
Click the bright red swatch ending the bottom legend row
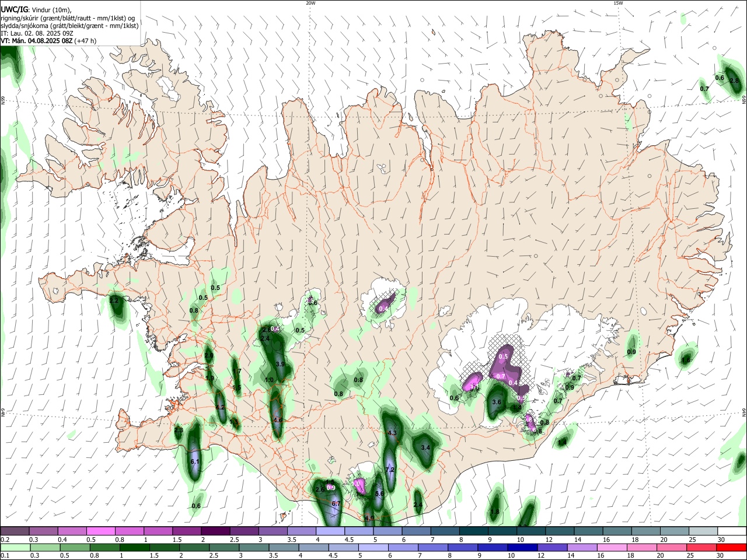pos(731,547)
